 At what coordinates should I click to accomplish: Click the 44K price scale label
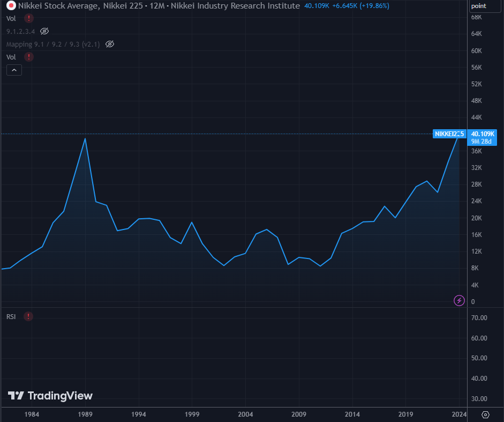point(476,117)
